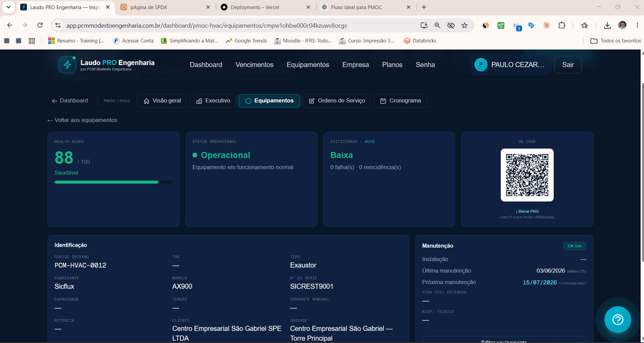Click the extension icon with badge 1
This screenshot has height=343, width=644.
(x=517, y=26)
